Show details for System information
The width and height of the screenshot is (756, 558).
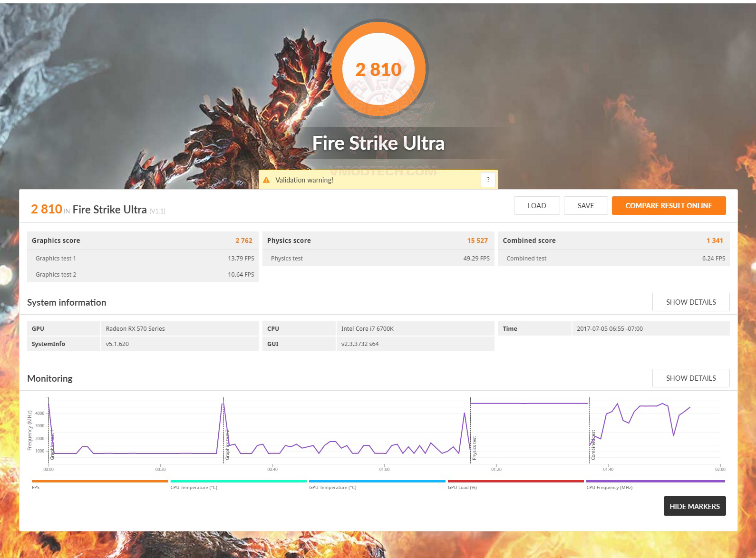tap(691, 302)
